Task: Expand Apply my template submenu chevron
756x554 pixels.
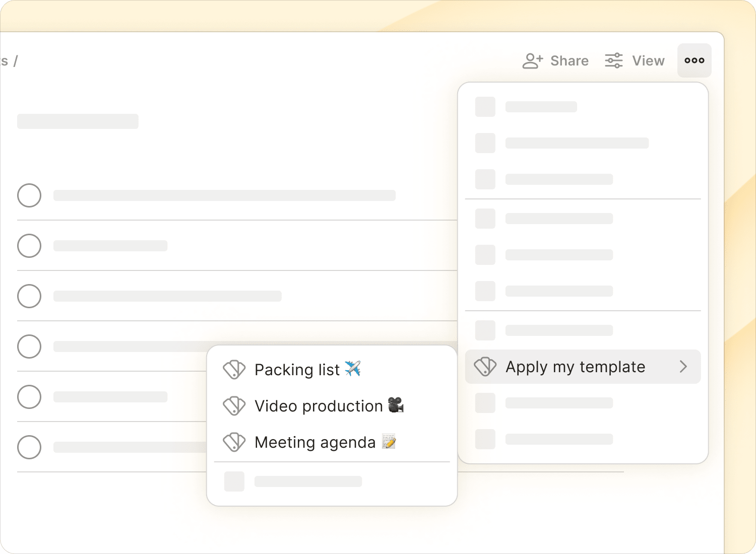Action: coord(683,367)
